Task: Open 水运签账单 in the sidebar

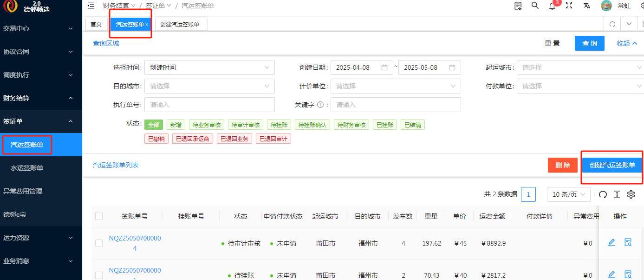Action: pos(41,168)
